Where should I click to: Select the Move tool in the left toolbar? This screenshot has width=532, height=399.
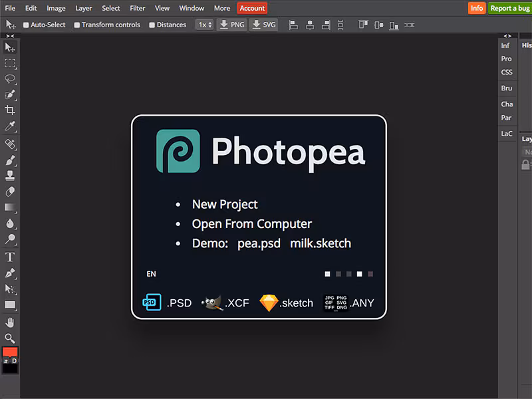pyautogui.click(x=10, y=47)
